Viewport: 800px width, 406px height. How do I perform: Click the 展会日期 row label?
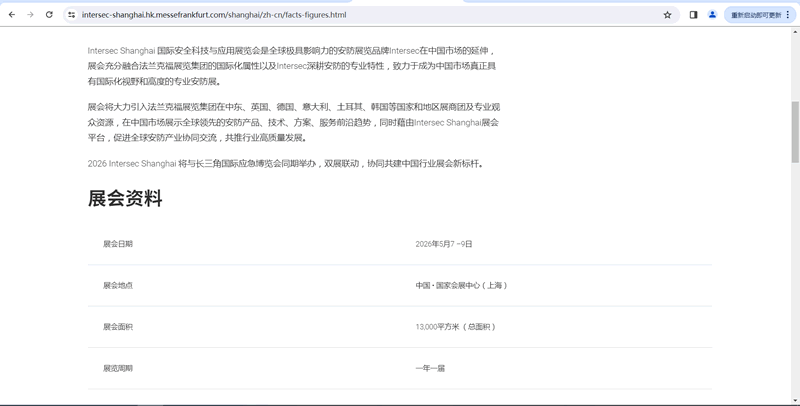point(118,244)
